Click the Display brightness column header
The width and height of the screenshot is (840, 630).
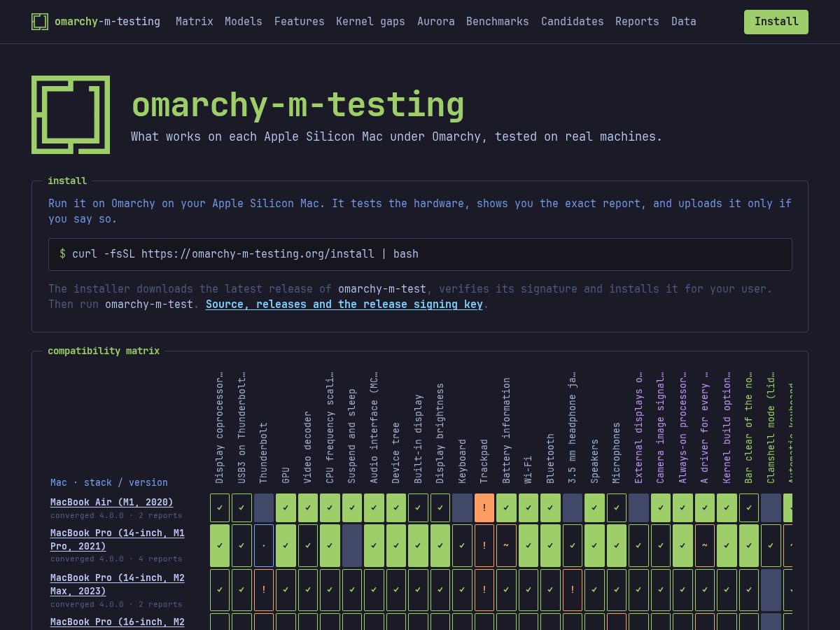[x=440, y=433]
